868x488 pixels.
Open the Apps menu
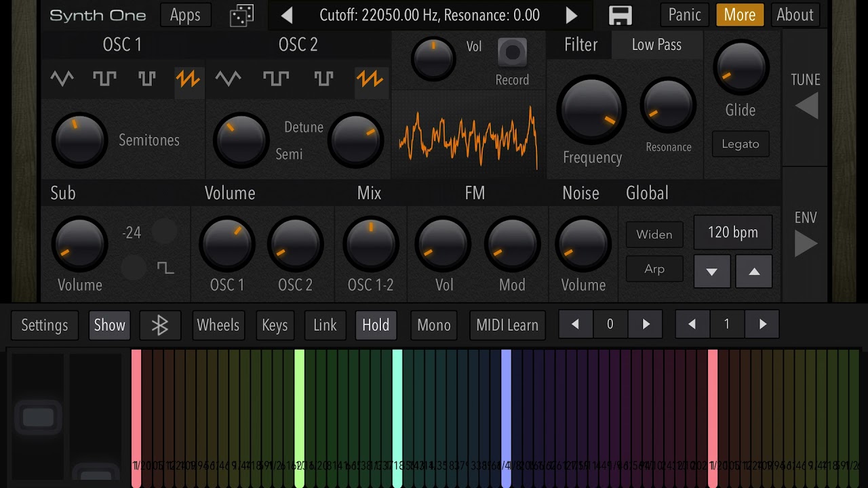click(x=185, y=15)
